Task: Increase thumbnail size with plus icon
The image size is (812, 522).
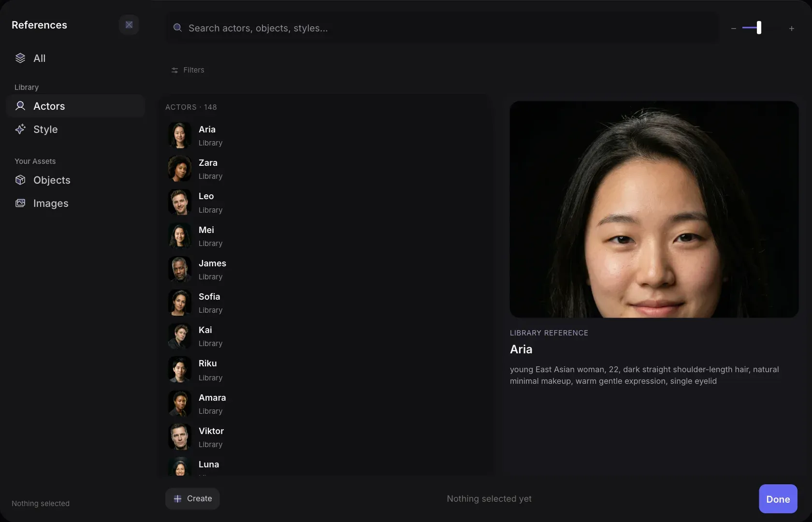Action: coord(792,29)
